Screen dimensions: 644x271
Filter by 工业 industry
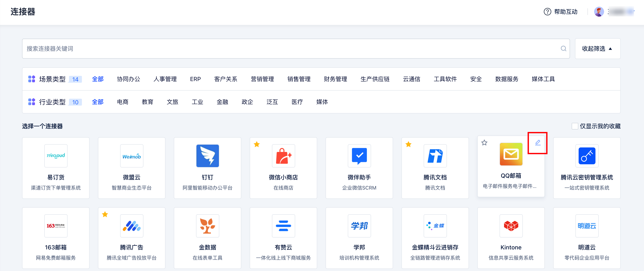[x=197, y=102]
